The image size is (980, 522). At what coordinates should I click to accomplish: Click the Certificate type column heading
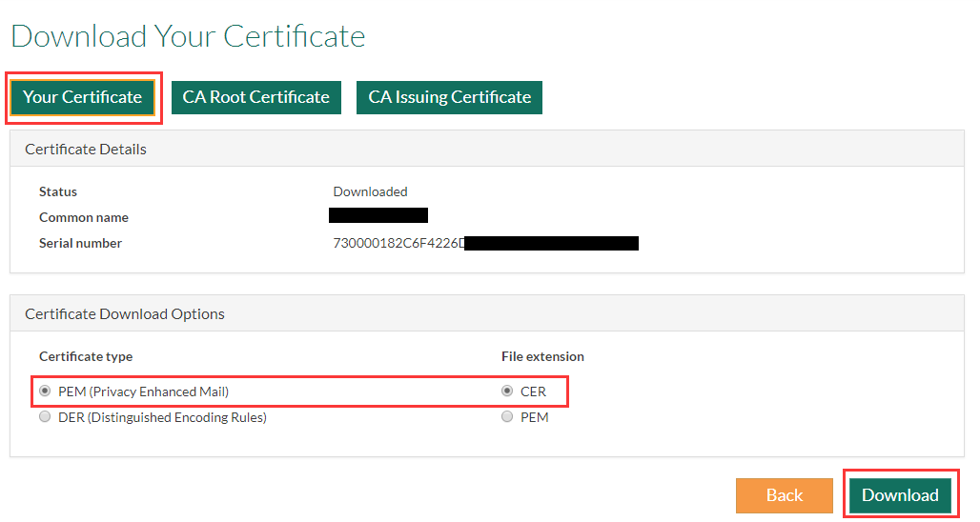(x=86, y=356)
